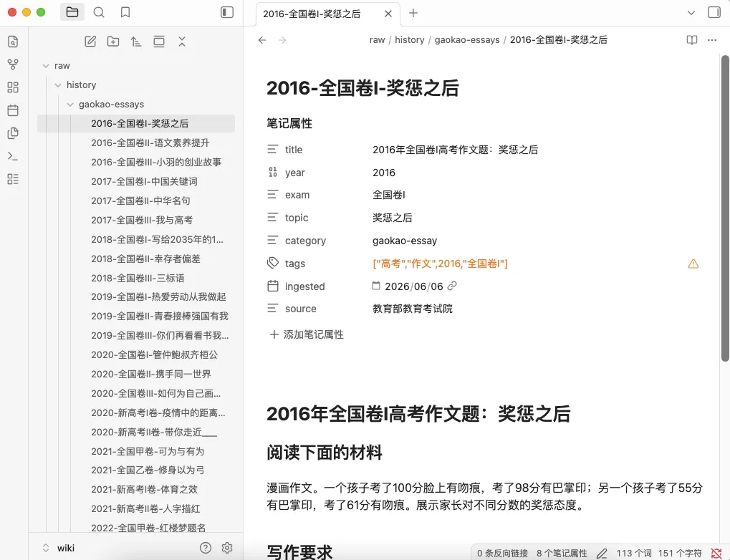Open note 2017-全国卷I-中国关键词
Image resolution: width=730 pixels, height=560 pixels.
pos(144,182)
